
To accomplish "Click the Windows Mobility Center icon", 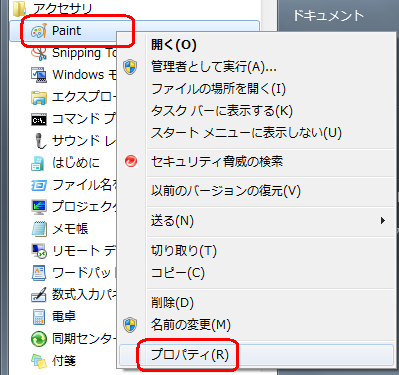I will coord(39,75).
